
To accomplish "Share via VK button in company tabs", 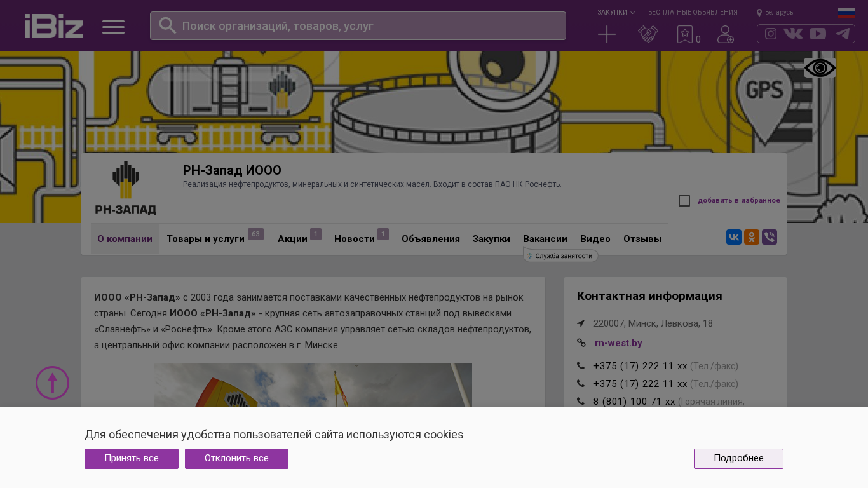I will coord(734,238).
